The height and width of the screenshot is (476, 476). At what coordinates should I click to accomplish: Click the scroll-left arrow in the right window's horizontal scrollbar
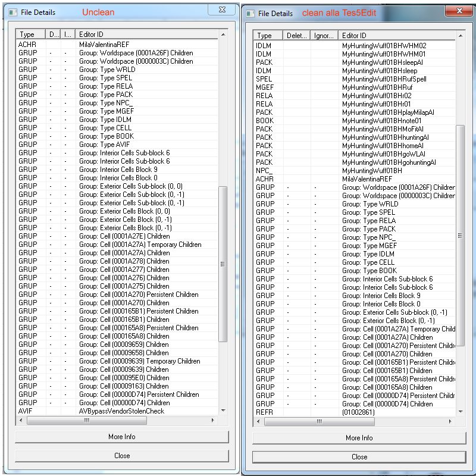[258, 421]
